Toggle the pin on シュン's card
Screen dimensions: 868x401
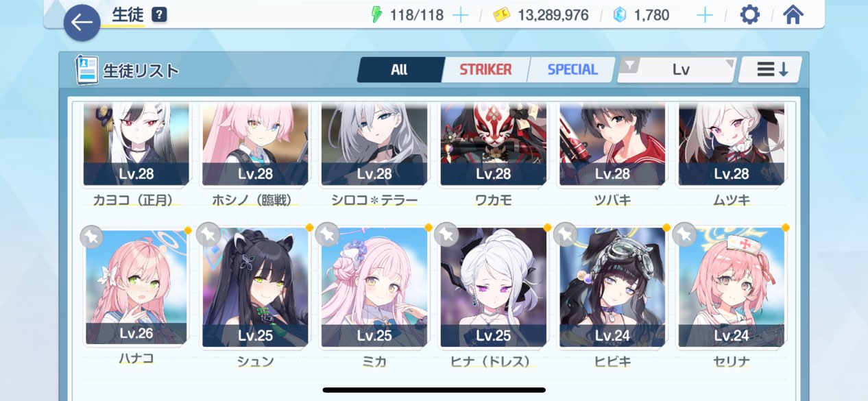point(208,234)
